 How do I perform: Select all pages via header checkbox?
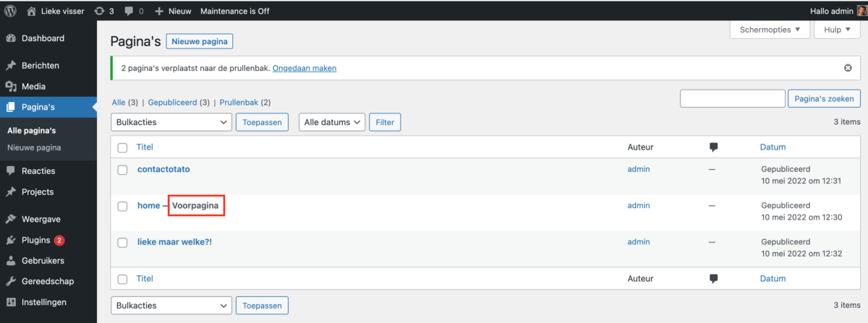(122, 147)
